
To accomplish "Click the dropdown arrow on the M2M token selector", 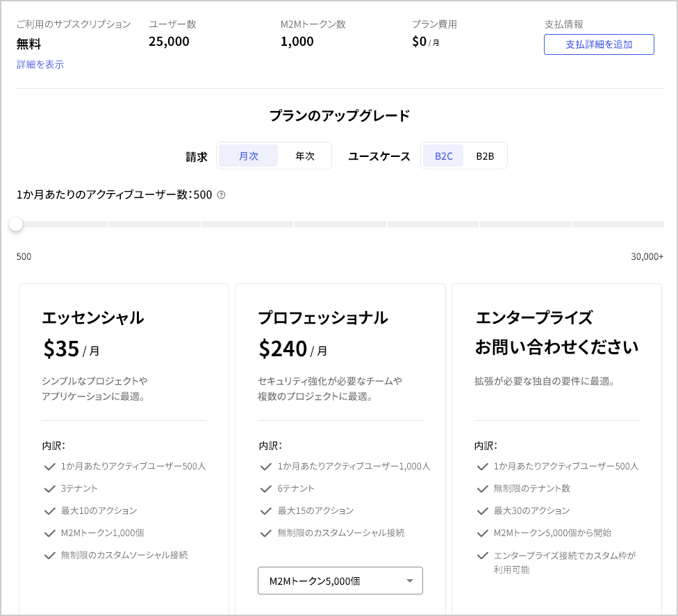I will 408,581.
